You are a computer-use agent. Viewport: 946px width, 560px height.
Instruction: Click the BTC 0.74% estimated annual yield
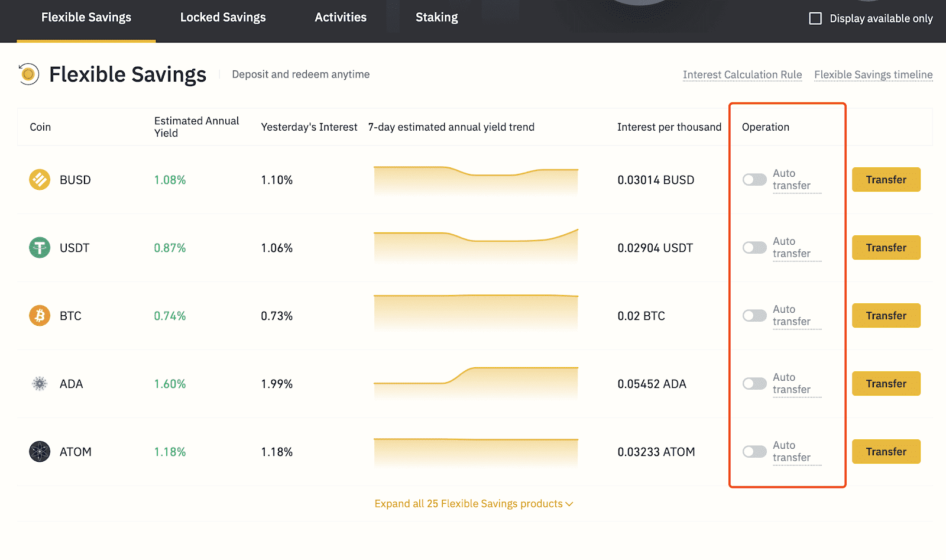(170, 316)
